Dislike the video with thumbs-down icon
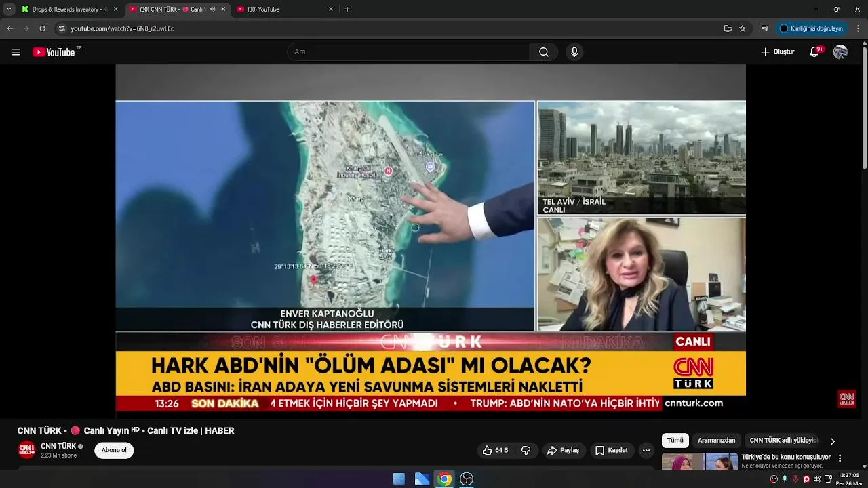 click(526, 451)
